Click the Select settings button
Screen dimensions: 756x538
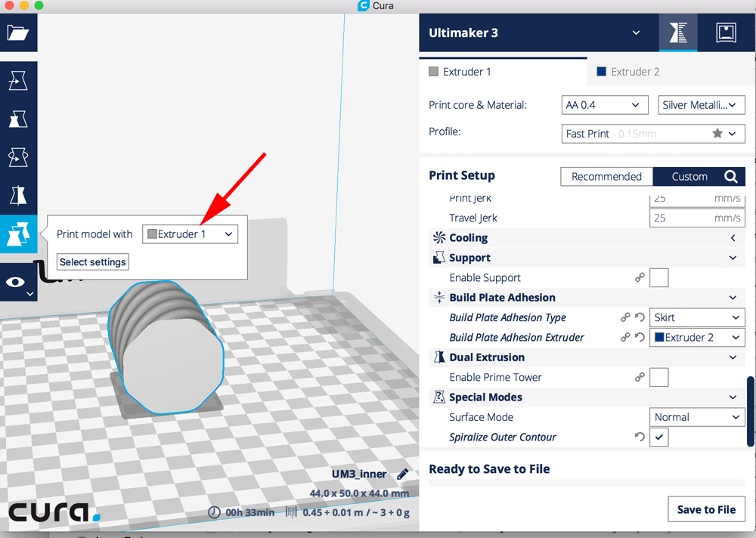92,261
